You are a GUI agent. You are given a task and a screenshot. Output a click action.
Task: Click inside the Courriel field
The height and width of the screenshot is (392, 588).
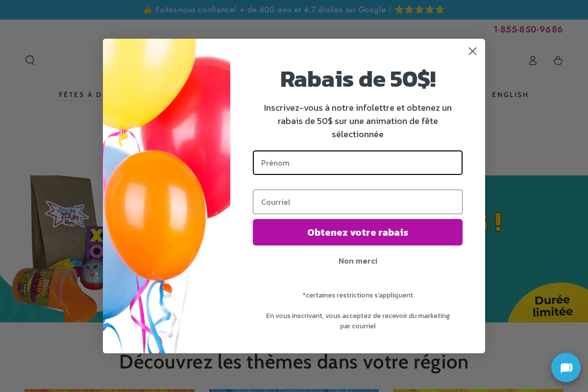[x=358, y=202]
